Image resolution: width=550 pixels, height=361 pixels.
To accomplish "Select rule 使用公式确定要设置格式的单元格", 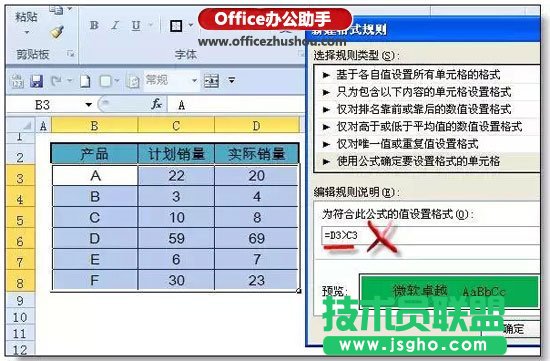I will pos(427,161).
